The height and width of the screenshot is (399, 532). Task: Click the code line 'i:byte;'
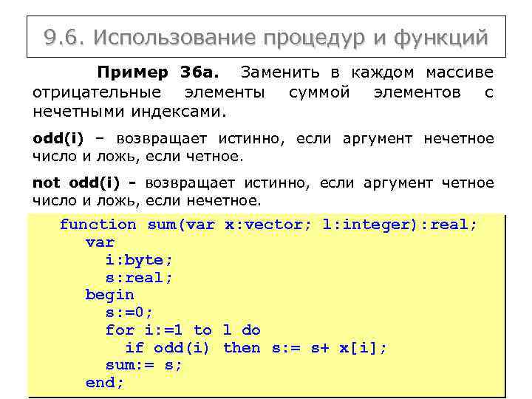(x=139, y=260)
